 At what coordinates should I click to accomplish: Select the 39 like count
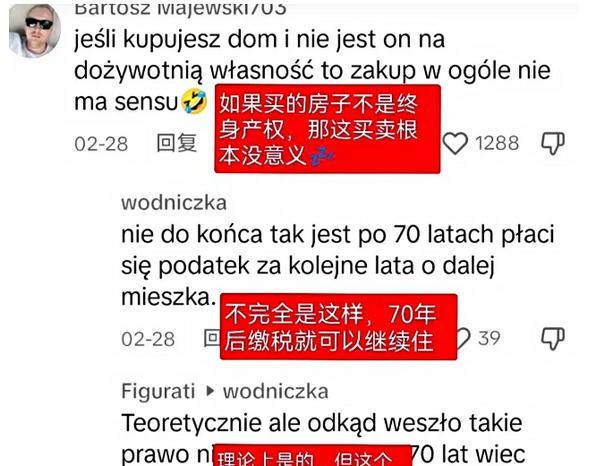489,338
